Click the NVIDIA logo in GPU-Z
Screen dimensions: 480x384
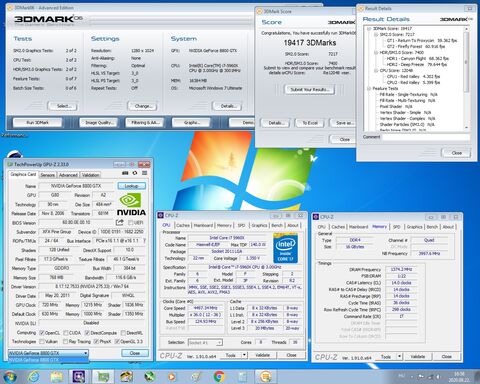(x=131, y=205)
